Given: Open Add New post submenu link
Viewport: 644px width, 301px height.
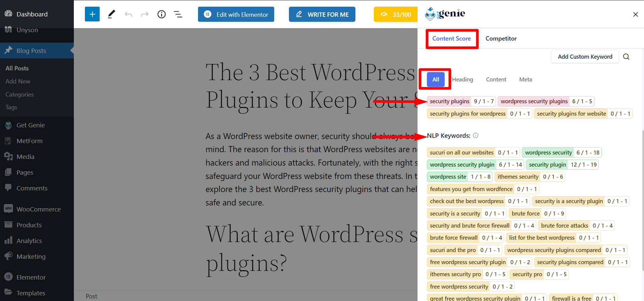Looking at the screenshot, I should pos(18,81).
